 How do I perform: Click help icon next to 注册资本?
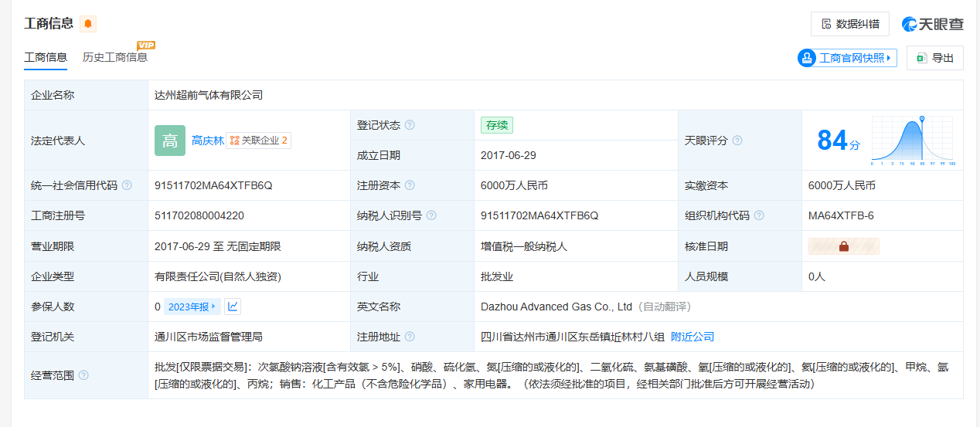click(x=410, y=185)
